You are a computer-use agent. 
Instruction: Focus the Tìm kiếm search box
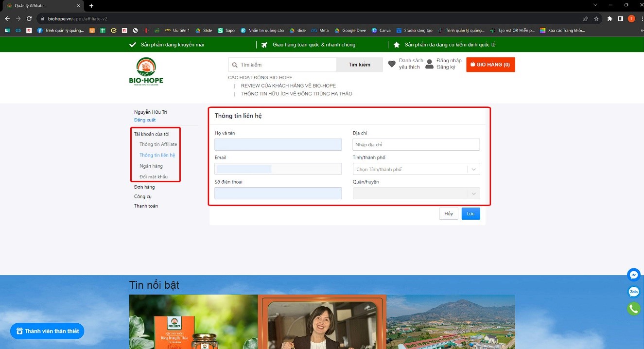[282, 65]
